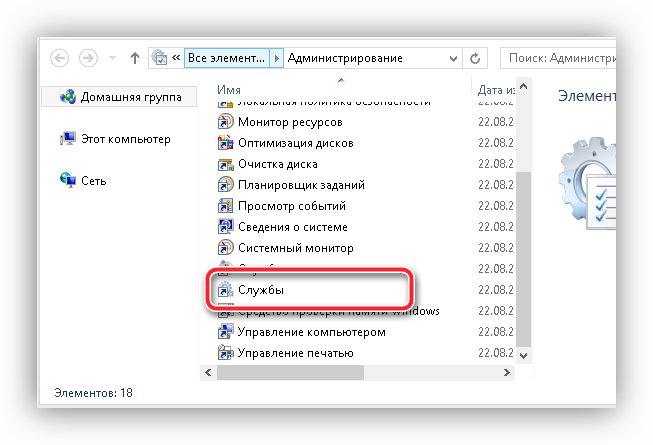Click the horizontal scrollbar right arrow
Screen dimensions: 653x445
point(507,373)
